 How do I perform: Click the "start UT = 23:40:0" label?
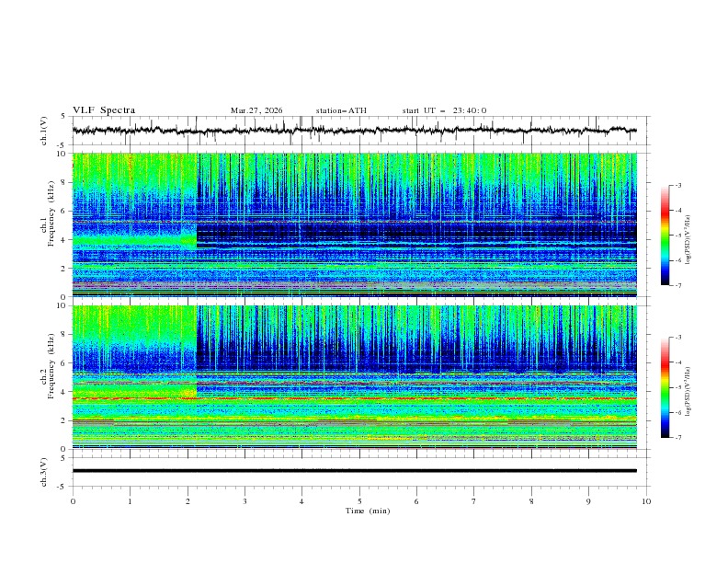point(444,110)
